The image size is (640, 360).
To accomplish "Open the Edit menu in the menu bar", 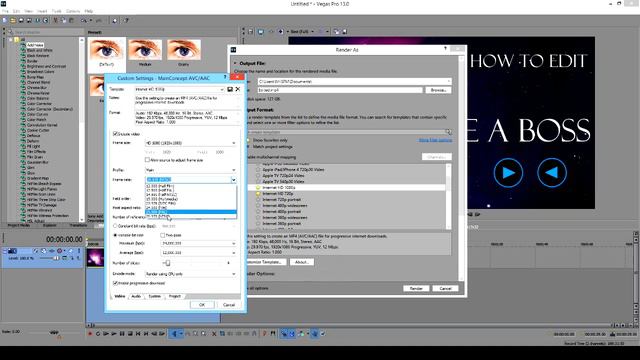I will tap(16, 11).
